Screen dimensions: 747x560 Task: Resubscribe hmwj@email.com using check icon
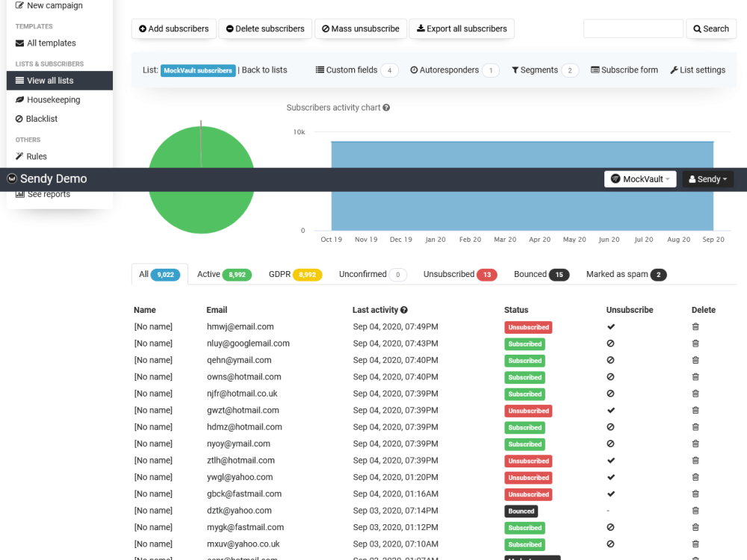click(x=611, y=327)
